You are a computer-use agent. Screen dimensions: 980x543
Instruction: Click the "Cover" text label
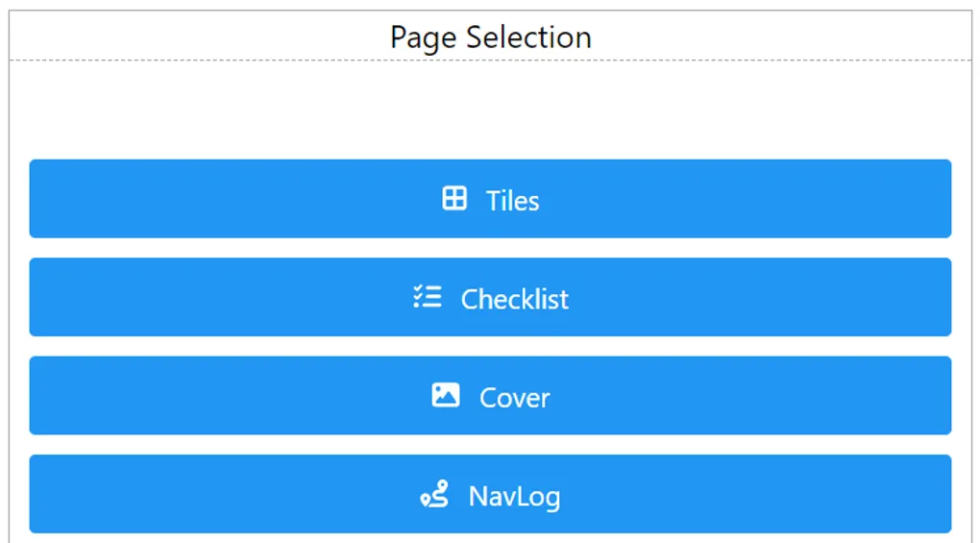coord(515,398)
